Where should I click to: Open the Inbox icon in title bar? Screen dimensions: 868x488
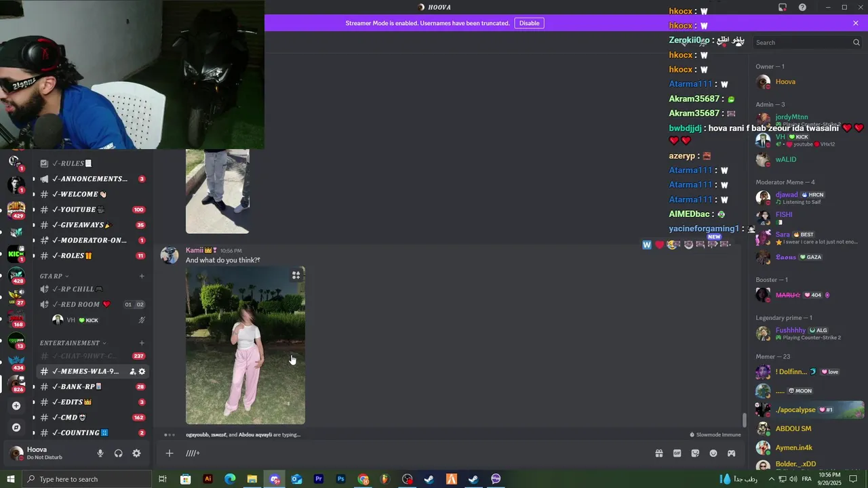point(783,7)
